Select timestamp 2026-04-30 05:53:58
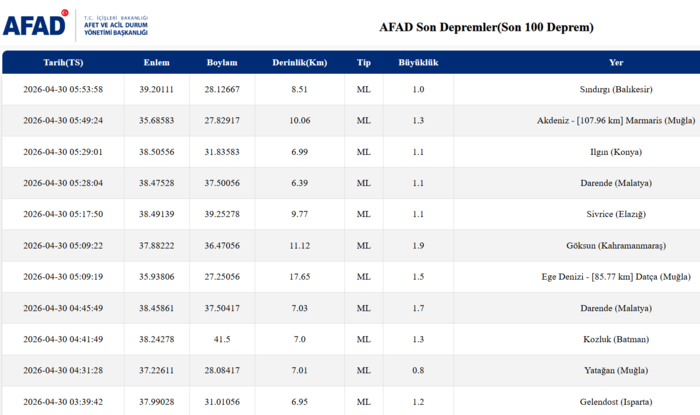700x415 pixels. pyautogui.click(x=63, y=89)
